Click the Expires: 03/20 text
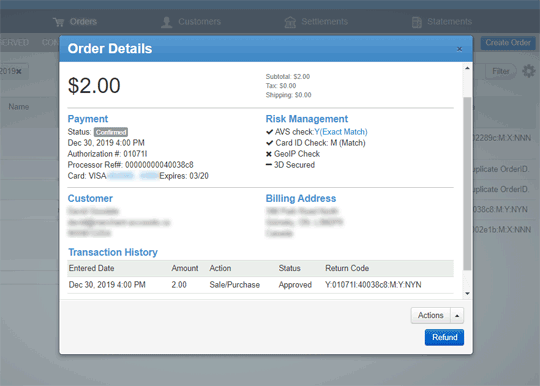The width and height of the screenshot is (540, 386). pyautogui.click(x=184, y=176)
